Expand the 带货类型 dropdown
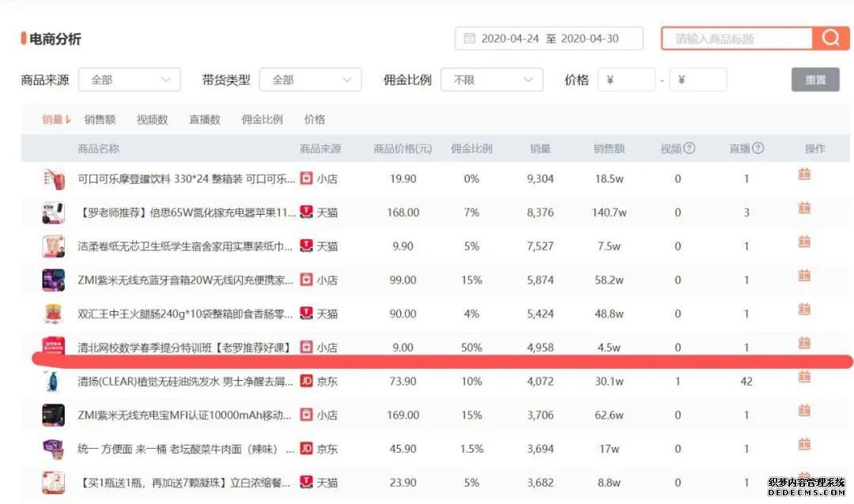This screenshot has width=854, height=504. pos(311,80)
